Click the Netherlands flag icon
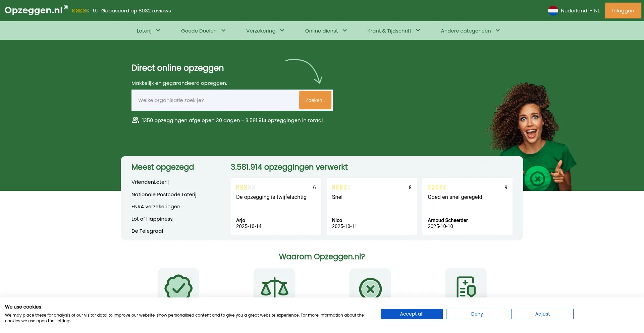 (x=553, y=11)
